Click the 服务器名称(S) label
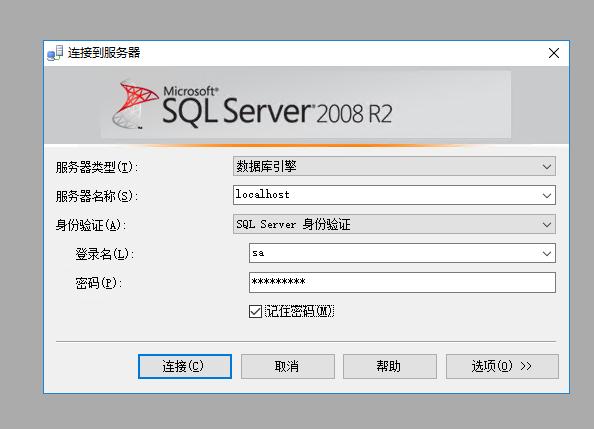The image size is (594, 429). pyautogui.click(x=97, y=196)
